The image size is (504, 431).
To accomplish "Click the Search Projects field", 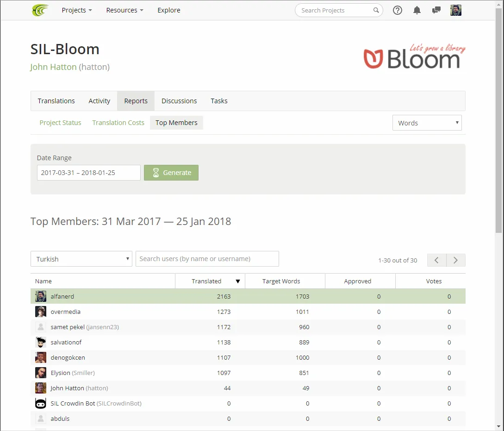I will click(339, 10).
